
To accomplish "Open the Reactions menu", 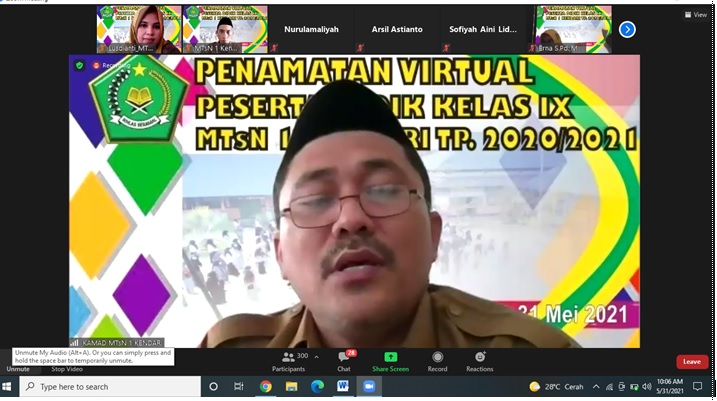I will (x=479, y=361).
